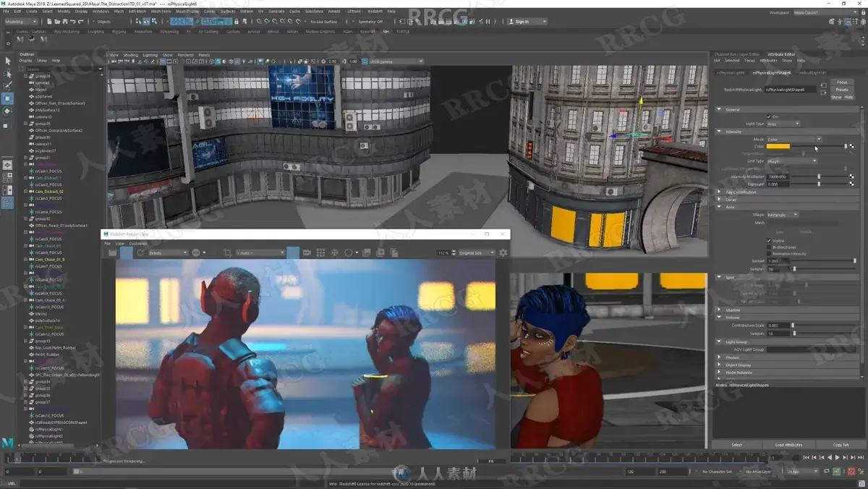Viewport: 868px width, 489px height.
Task: Click the Presets button in Attribute Editor
Action: pyautogui.click(x=842, y=90)
